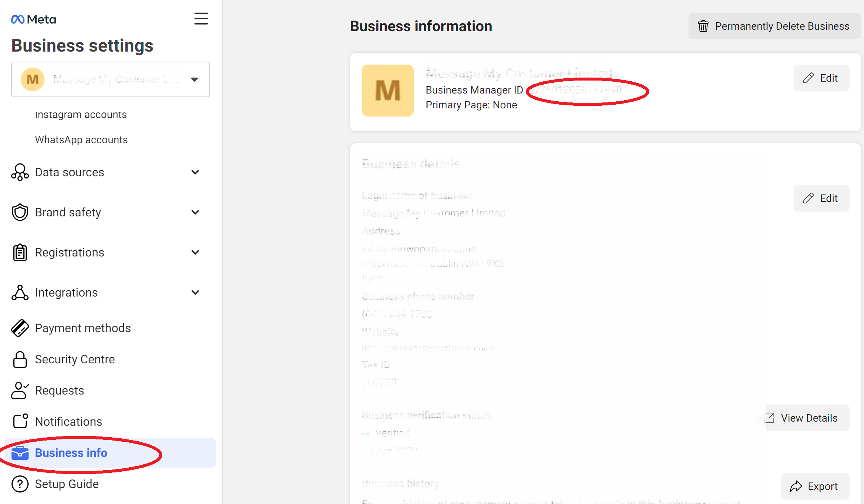Click the Requests person icon
The width and height of the screenshot is (864, 504).
20,390
